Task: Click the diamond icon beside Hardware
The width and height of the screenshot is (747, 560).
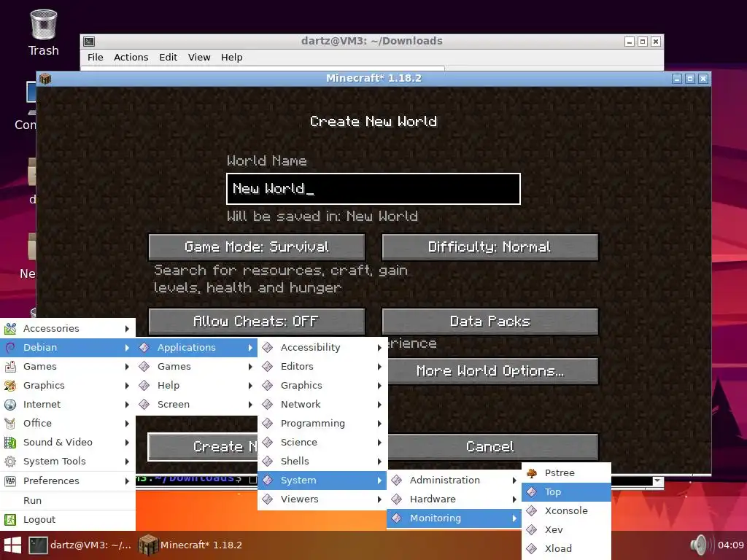Action: pos(396,499)
